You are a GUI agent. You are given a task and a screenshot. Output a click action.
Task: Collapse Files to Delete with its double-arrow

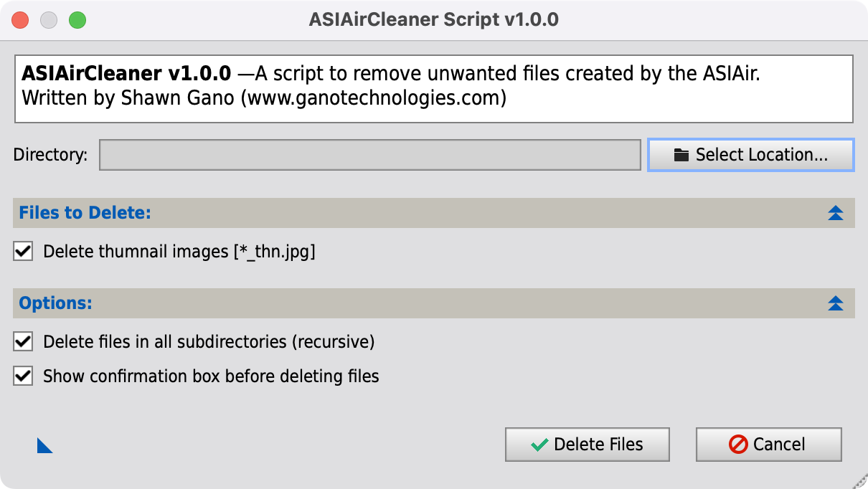coord(835,213)
